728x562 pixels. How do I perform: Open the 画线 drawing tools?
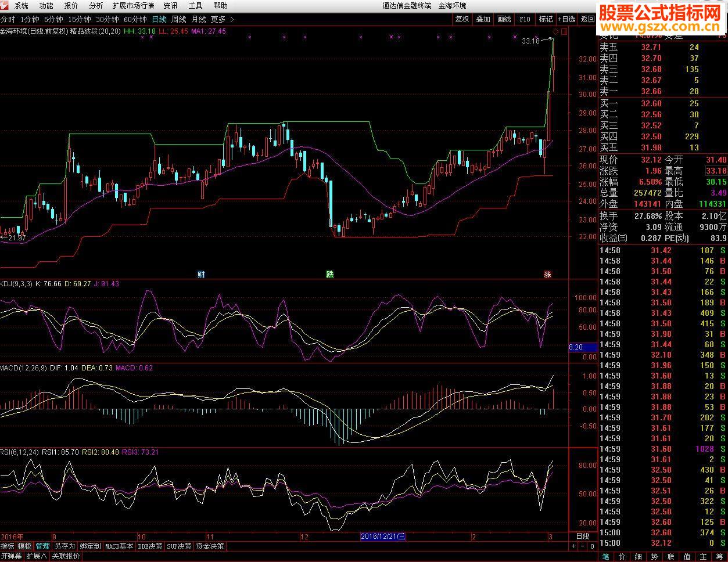504,19
